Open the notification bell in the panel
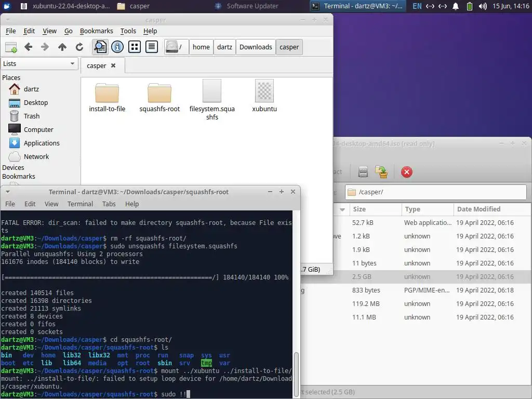The width and height of the screenshot is (532, 399). click(x=456, y=6)
